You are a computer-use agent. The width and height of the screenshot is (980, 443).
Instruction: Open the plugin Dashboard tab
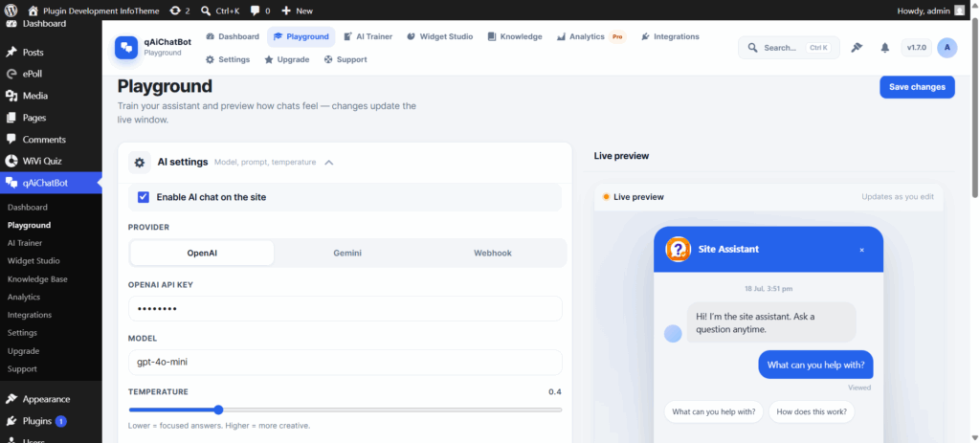click(x=232, y=37)
